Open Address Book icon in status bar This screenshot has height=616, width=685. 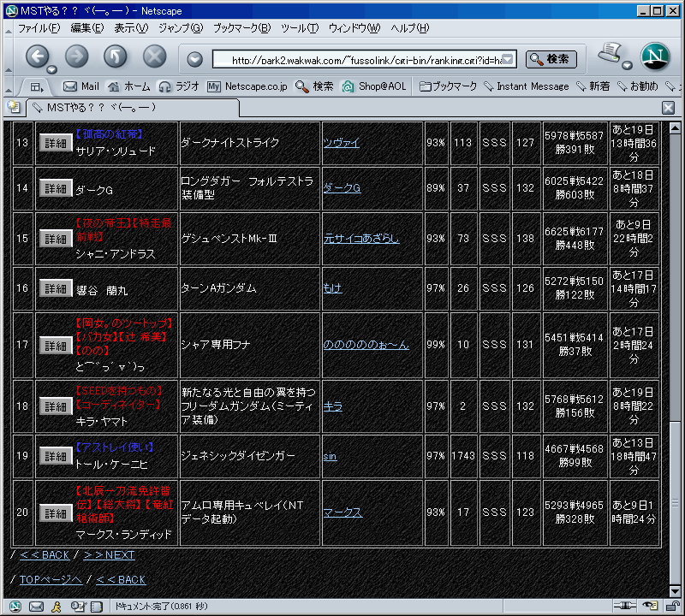[97, 606]
